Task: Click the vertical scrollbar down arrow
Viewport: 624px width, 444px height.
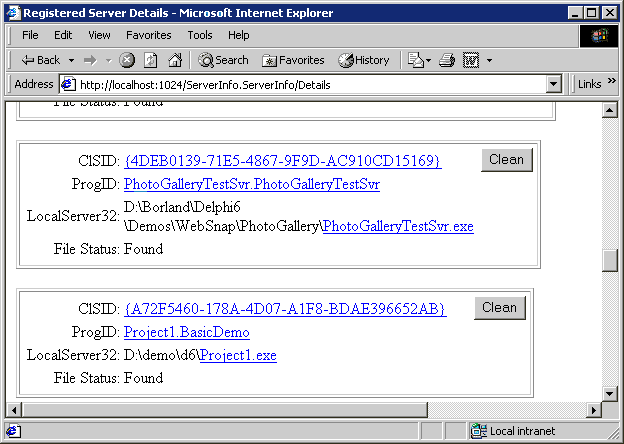Action: (x=610, y=394)
